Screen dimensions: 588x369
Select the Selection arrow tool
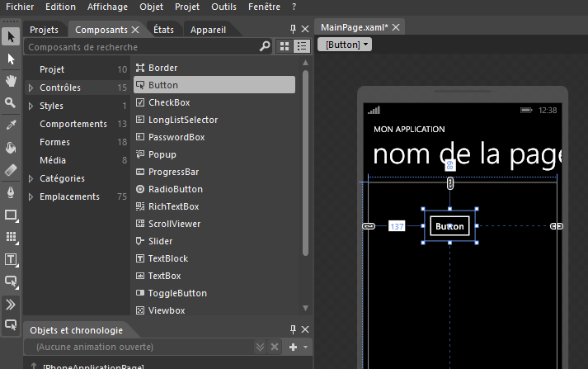click(11, 36)
